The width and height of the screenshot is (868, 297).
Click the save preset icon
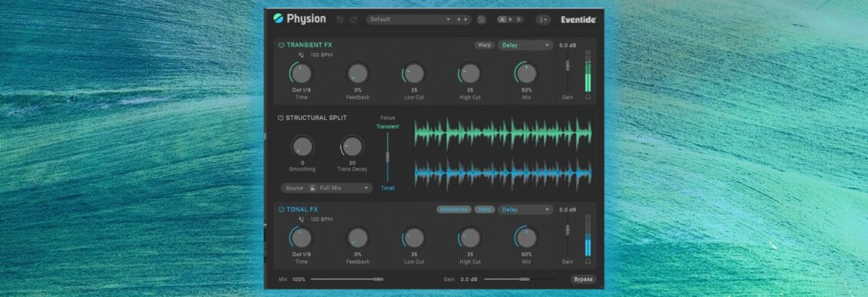482,19
